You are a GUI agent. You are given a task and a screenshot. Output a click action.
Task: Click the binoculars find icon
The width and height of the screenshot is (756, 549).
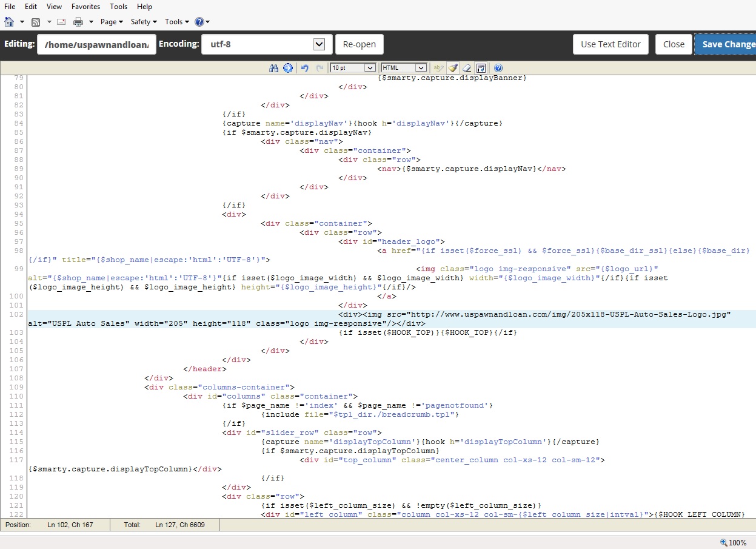273,68
